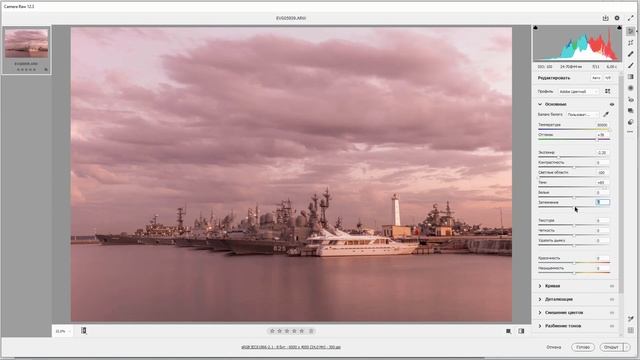Toggle the grid overlay icon

pyautogui.click(x=631, y=330)
